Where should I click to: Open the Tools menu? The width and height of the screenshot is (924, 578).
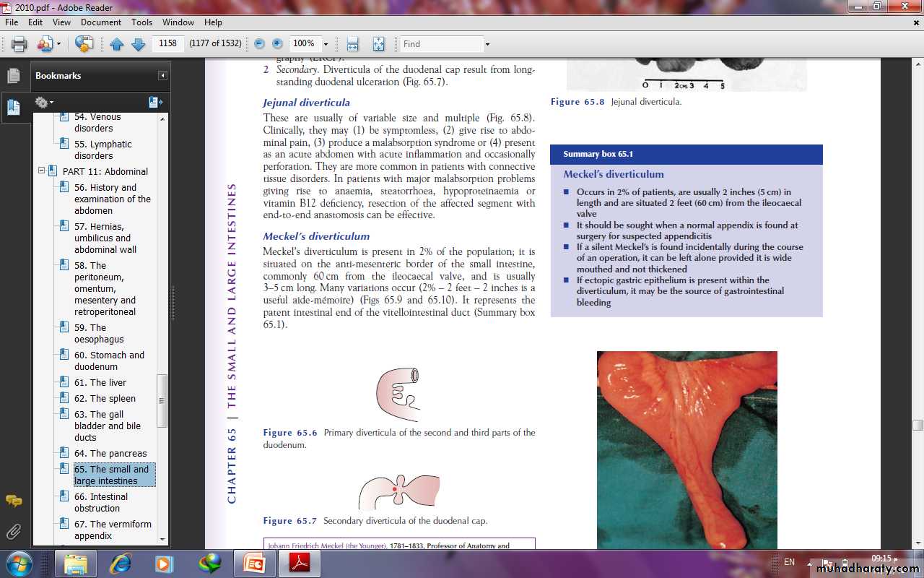[x=141, y=22]
